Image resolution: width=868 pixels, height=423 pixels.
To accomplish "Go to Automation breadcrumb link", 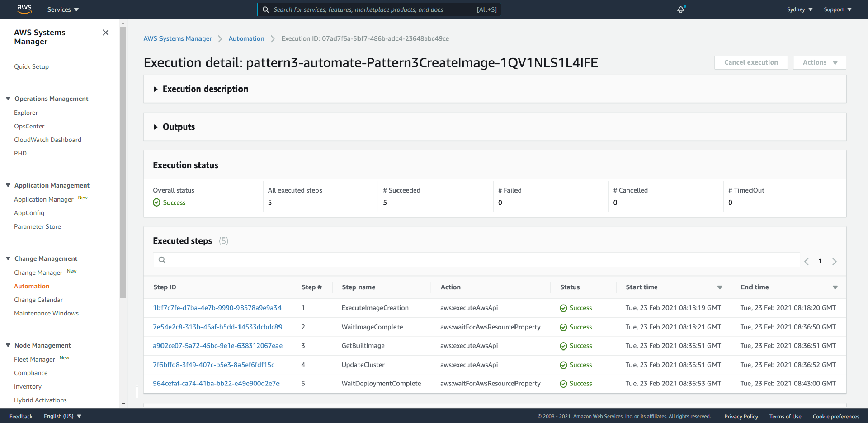I will click(x=246, y=38).
